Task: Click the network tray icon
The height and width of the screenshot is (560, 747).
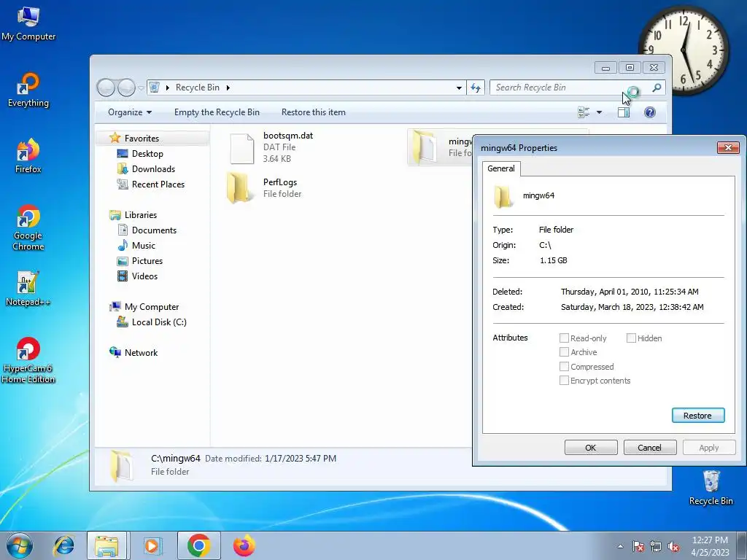Action: (x=656, y=547)
